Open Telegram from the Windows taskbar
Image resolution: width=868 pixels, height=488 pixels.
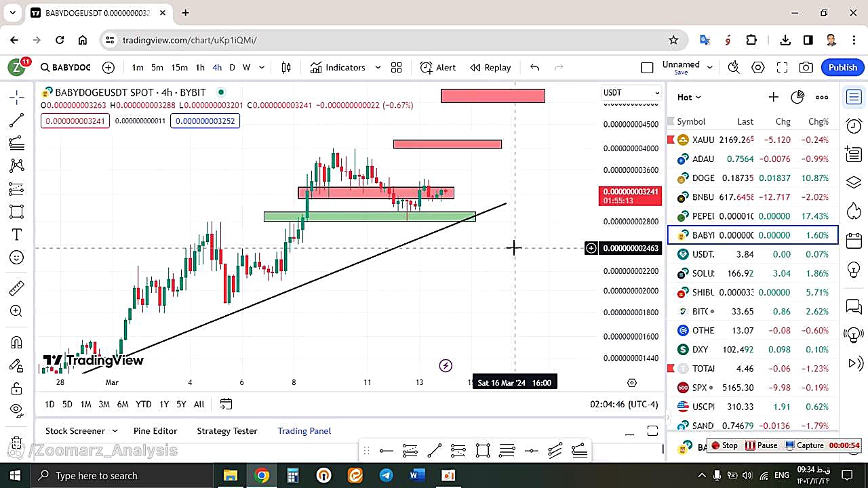coord(386,476)
